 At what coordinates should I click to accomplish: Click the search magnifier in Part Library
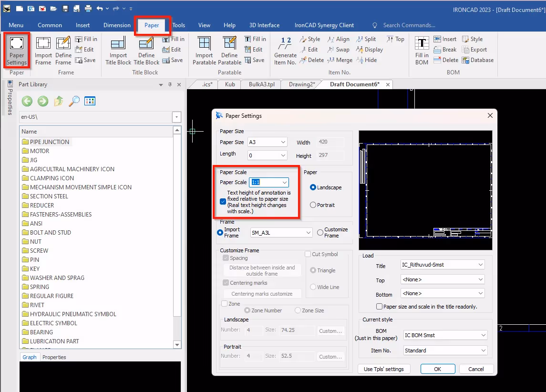74,101
